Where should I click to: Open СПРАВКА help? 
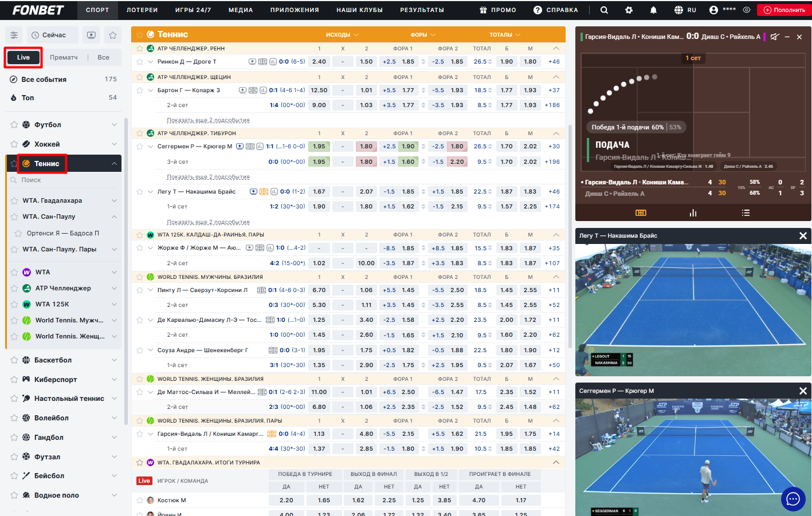pyautogui.click(x=555, y=10)
